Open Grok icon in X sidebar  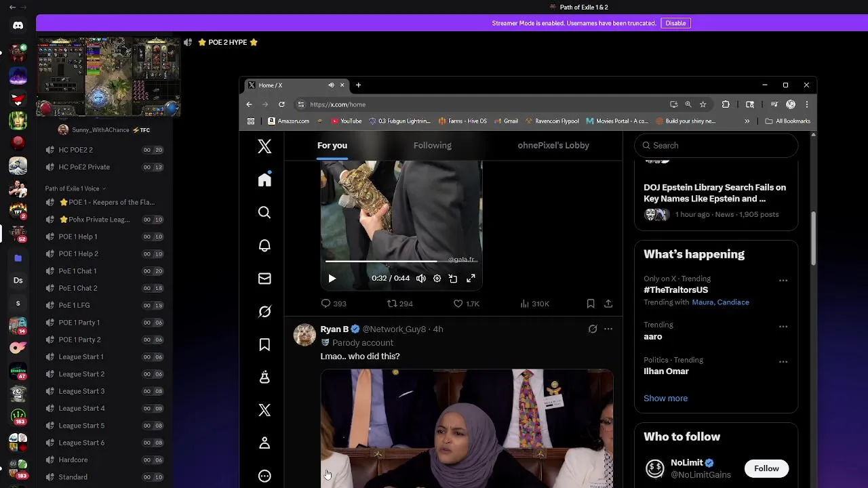pos(264,311)
